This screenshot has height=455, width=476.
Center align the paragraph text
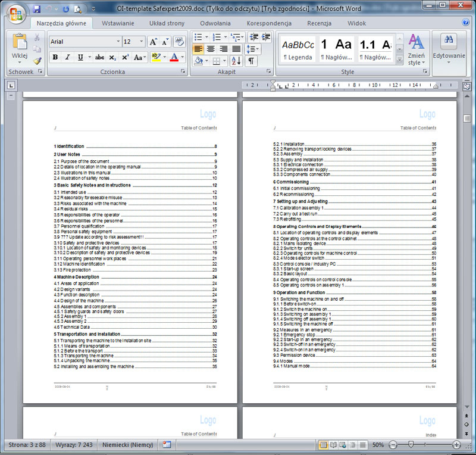coord(211,49)
